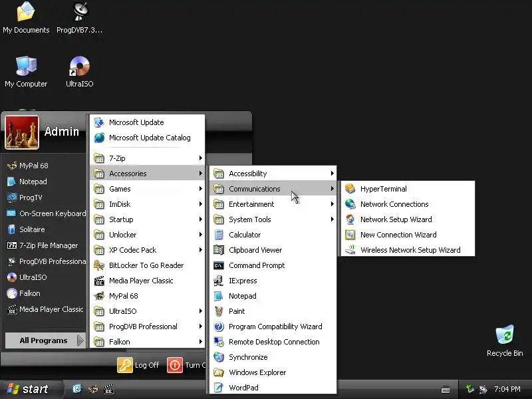Open the ProgDVB7.3 desktop icon
532x399 pixels.
pos(79,18)
